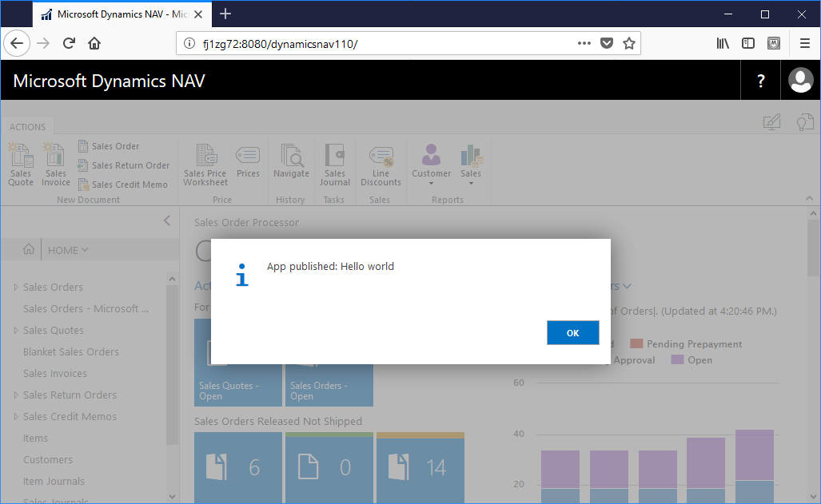Open Sales Orders - Microsoft list
Image resolution: width=821 pixels, height=504 pixels.
point(86,309)
